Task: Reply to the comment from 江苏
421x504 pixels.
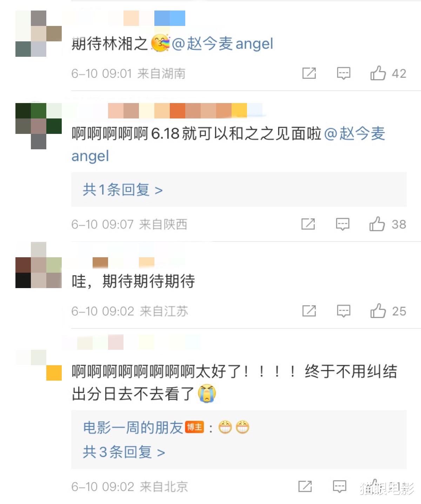Action: point(343,311)
